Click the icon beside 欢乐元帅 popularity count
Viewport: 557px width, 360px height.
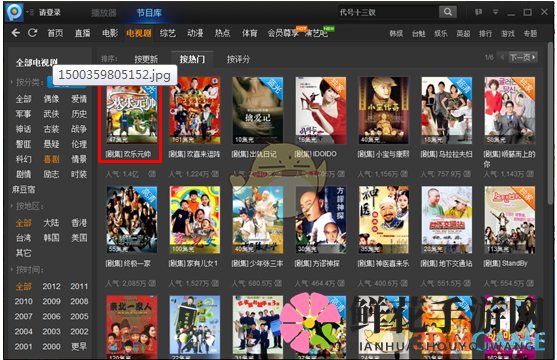pos(152,174)
